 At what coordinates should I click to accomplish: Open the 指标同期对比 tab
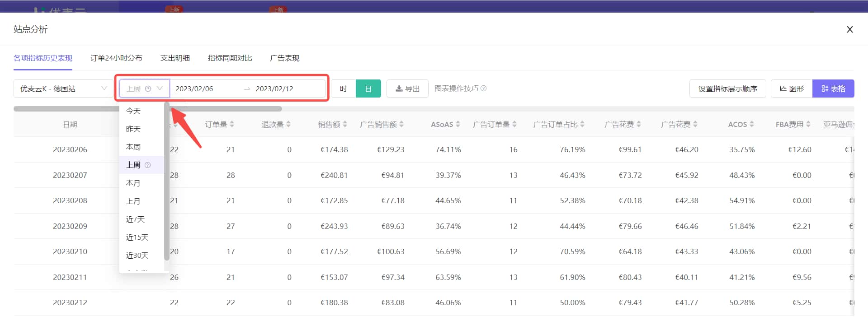tap(230, 58)
